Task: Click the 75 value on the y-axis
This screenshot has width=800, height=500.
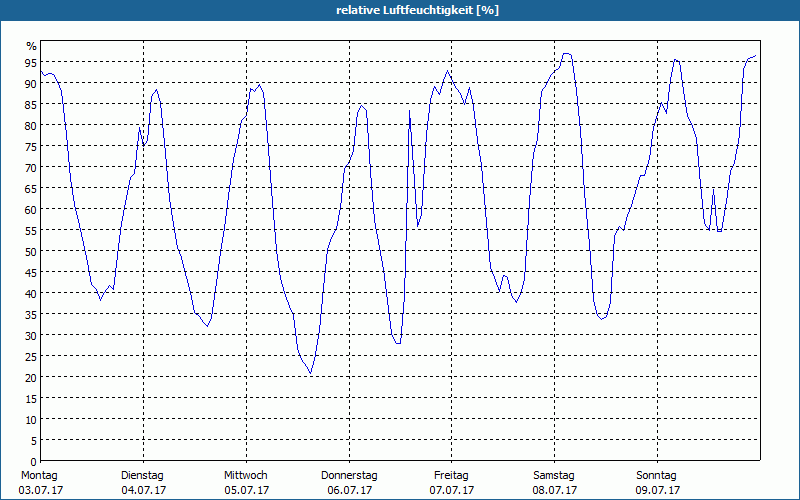Action: click(31, 146)
